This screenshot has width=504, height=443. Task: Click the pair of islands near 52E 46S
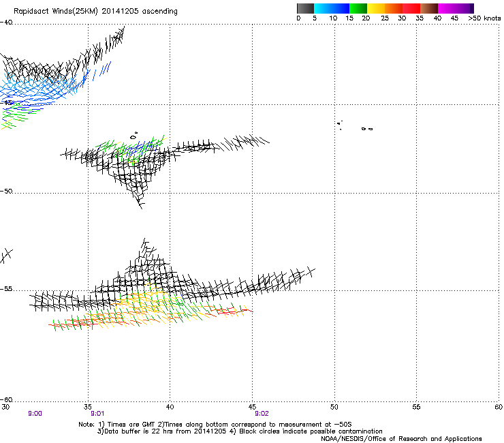367,129
